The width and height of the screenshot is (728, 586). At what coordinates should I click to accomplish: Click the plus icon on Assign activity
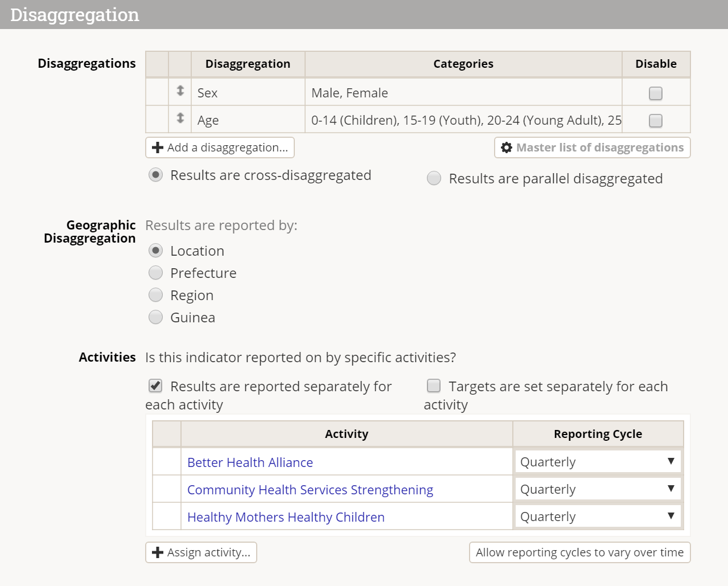pyautogui.click(x=158, y=553)
